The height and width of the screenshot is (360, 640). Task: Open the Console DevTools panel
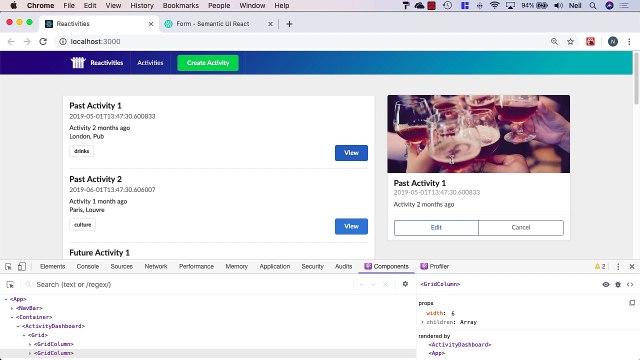(x=88, y=267)
